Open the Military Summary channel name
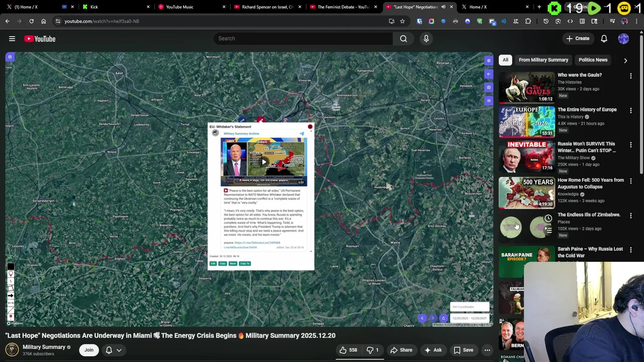This screenshot has width=644, height=362. point(44,347)
